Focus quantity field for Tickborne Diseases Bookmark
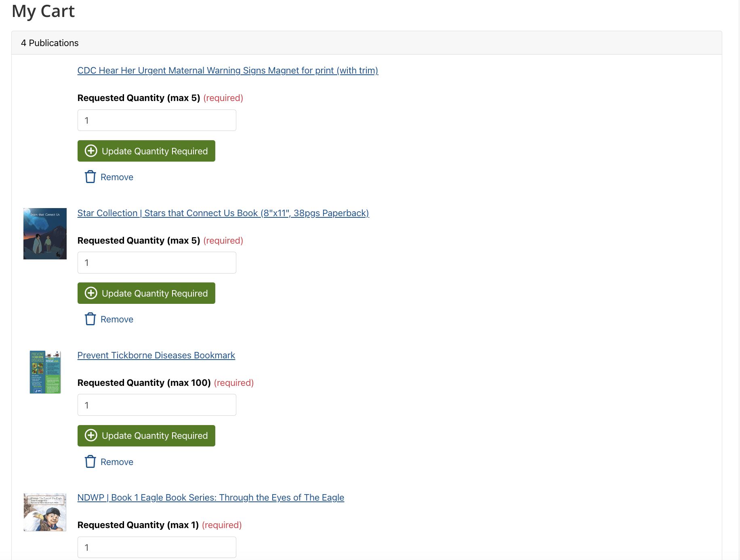The image size is (740, 560). click(x=157, y=405)
